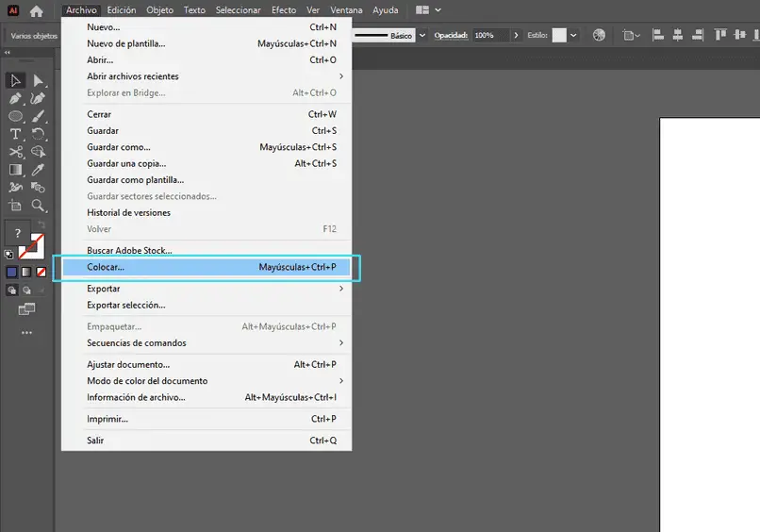The image size is (760, 532).
Task: Click Vertical Align Top icon
Action: click(720, 35)
